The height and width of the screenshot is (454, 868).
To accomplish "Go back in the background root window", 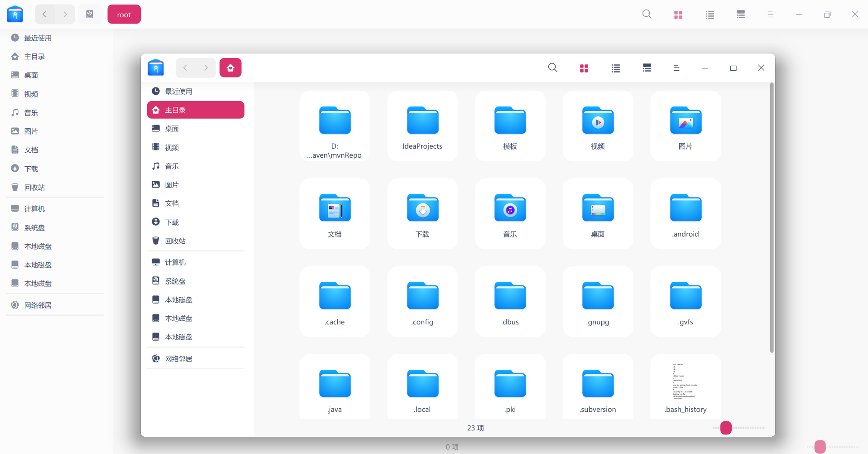I will pos(44,14).
